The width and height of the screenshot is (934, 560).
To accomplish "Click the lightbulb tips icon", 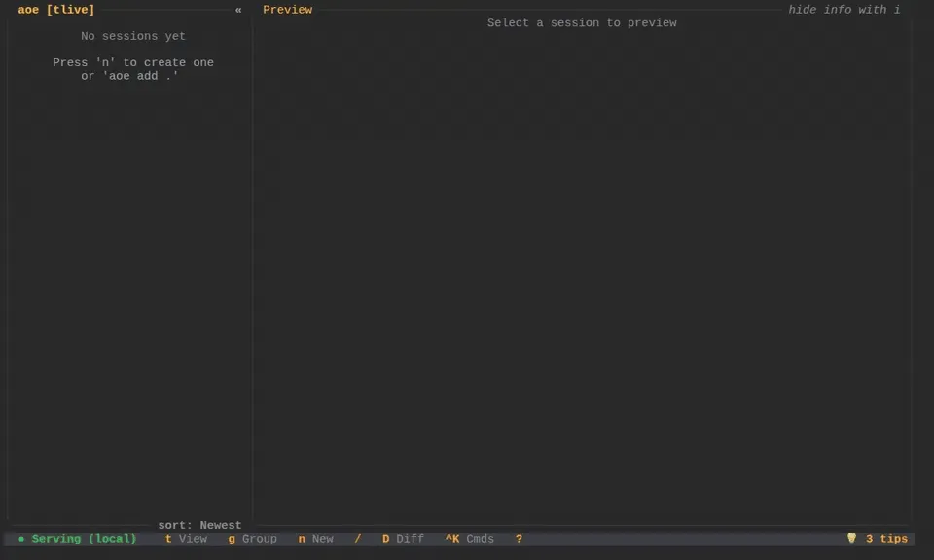I will click(x=852, y=538).
